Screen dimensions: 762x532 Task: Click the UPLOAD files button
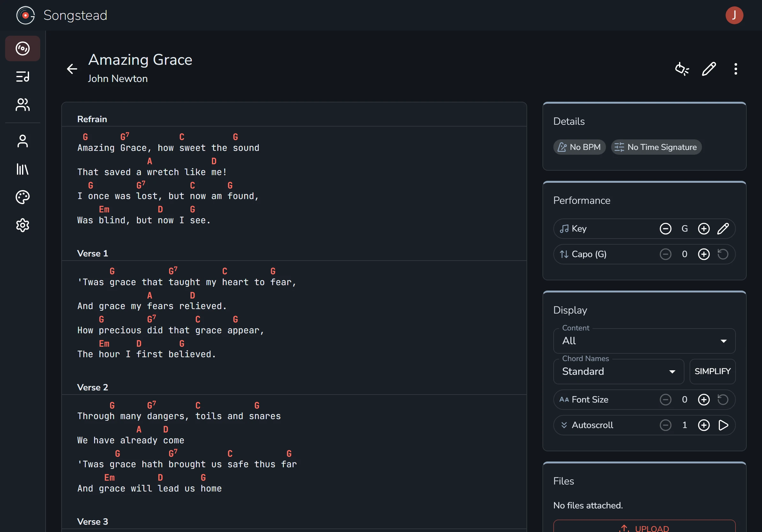coord(644,527)
